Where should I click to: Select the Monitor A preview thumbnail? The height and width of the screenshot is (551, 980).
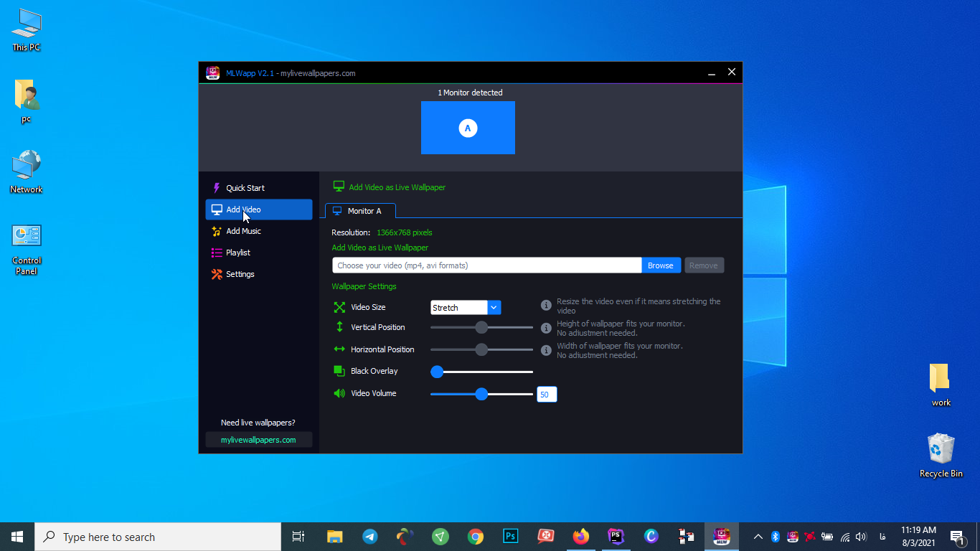pos(468,128)
